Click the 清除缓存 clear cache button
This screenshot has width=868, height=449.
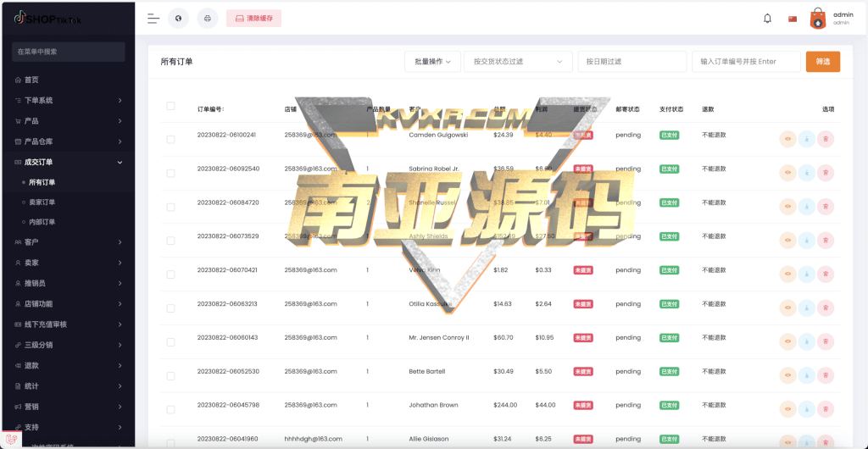(x=253, y=19)
